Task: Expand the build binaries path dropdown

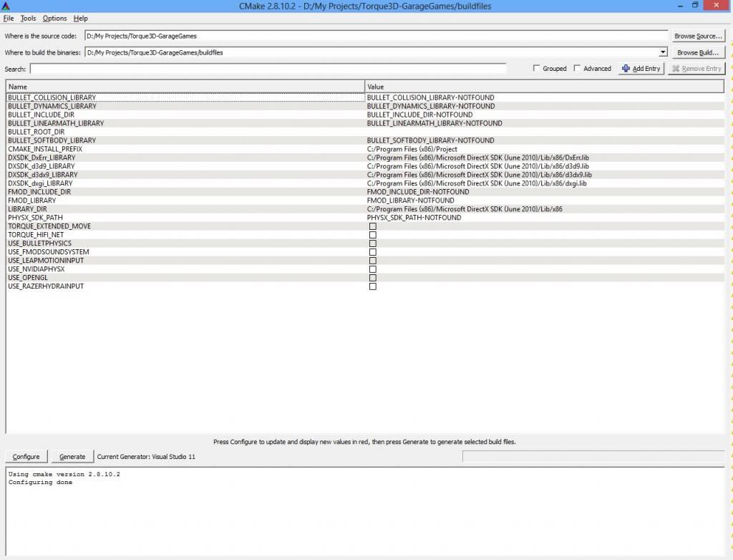Action: point(663,52)
